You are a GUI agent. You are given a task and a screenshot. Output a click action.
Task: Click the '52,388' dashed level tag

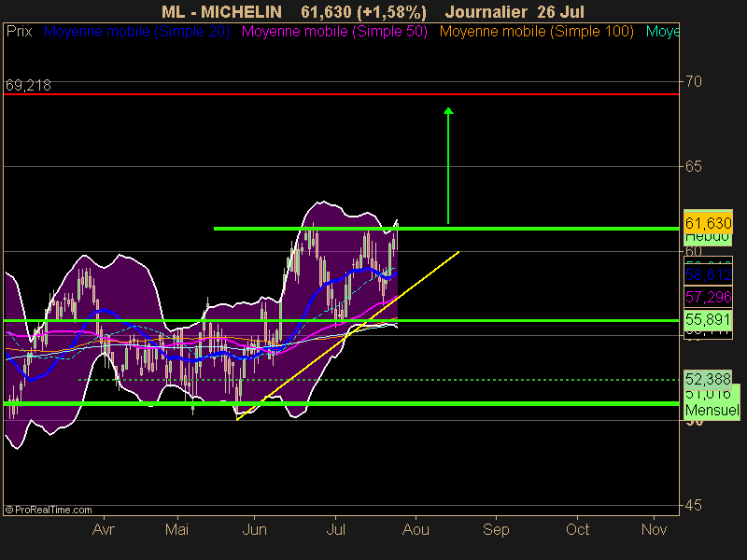[708, 379]
